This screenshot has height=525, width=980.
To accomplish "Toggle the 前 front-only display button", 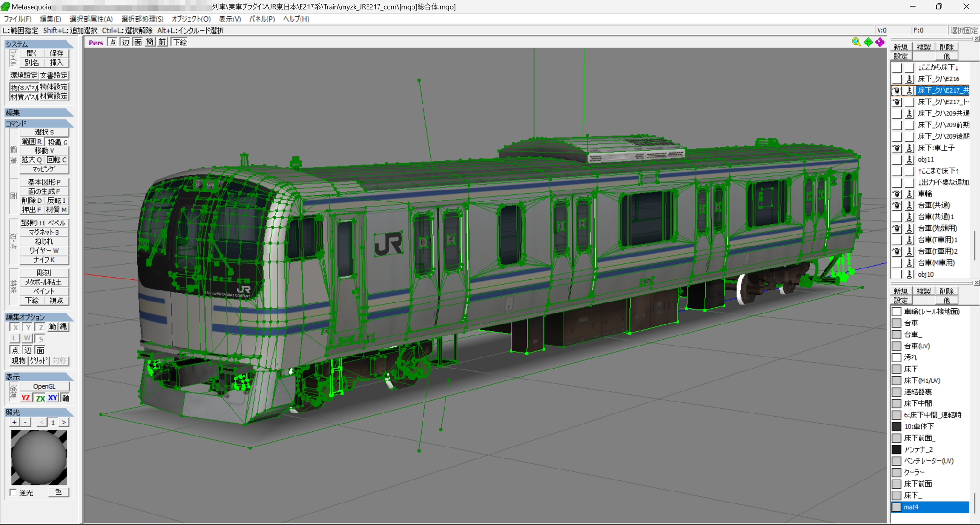I will (162, 42).
